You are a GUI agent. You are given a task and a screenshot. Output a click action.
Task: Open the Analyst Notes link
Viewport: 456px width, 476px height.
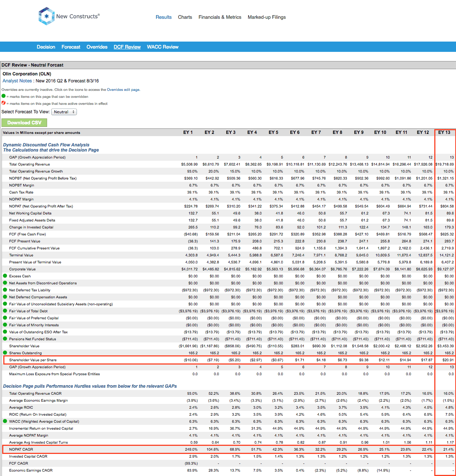17,81
